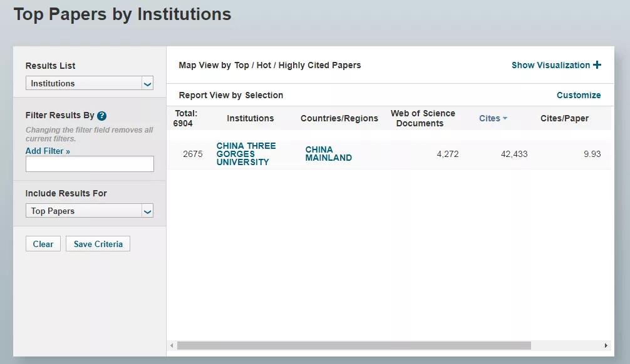The width and height of the screenshot is (630, 364).
Task: Open the China Three Gorges University link
Action: 246,154
